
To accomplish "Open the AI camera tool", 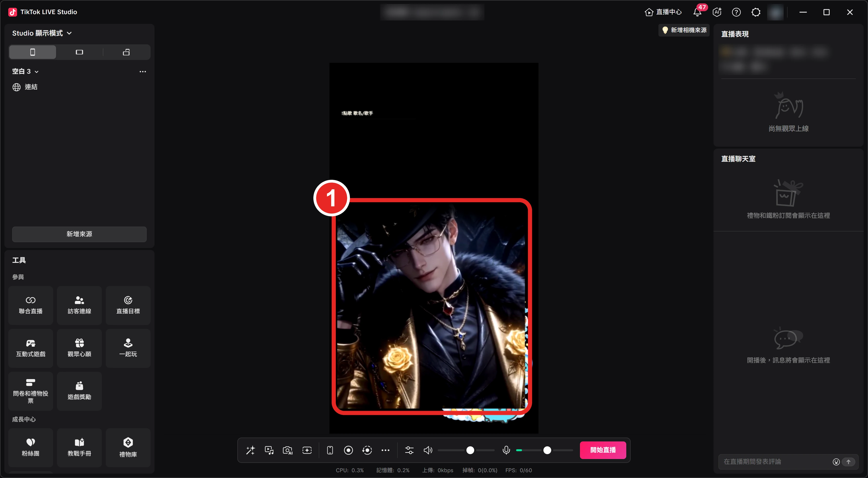I will pyautogui.click(x=288, y=450).
